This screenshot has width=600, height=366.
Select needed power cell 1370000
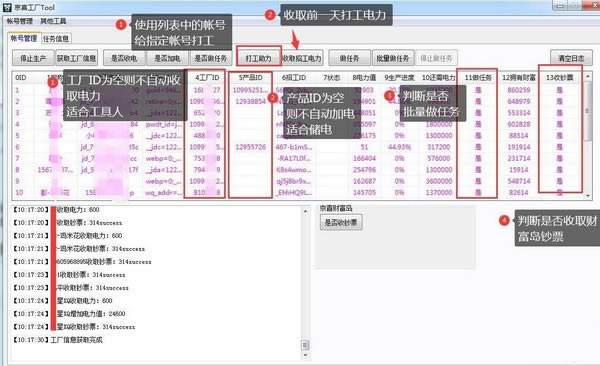click(x=439, y=193)
